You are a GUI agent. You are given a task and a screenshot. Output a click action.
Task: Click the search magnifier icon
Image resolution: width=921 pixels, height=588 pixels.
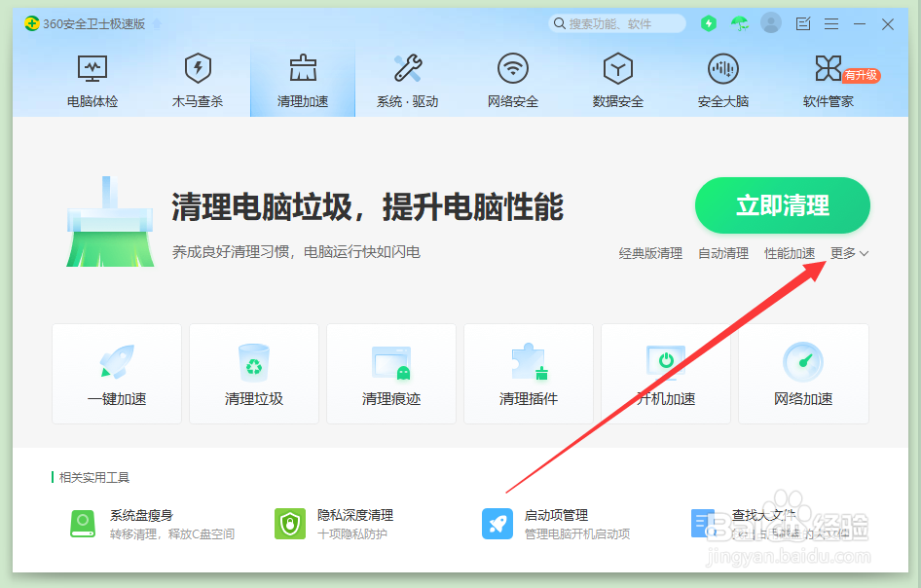560,23
